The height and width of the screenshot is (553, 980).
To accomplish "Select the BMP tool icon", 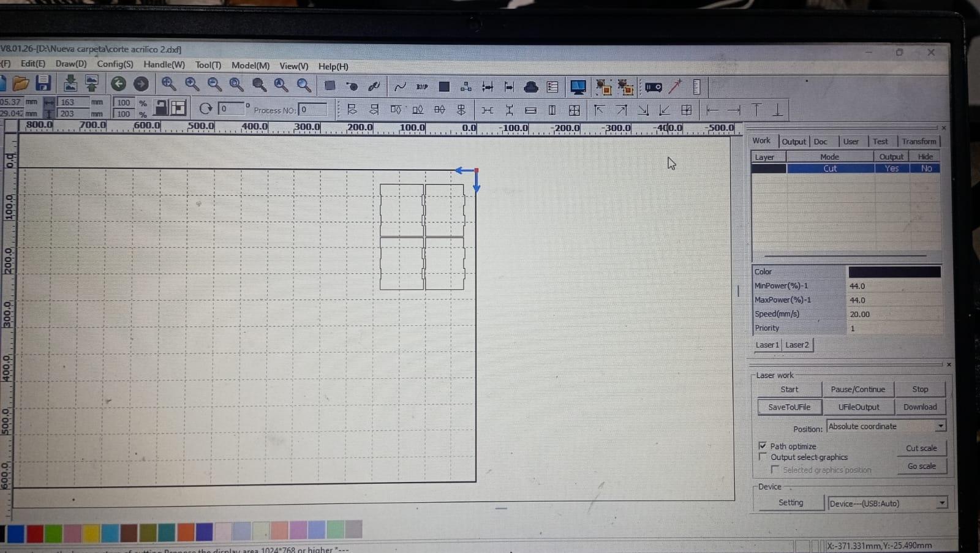I will point(422,87).
